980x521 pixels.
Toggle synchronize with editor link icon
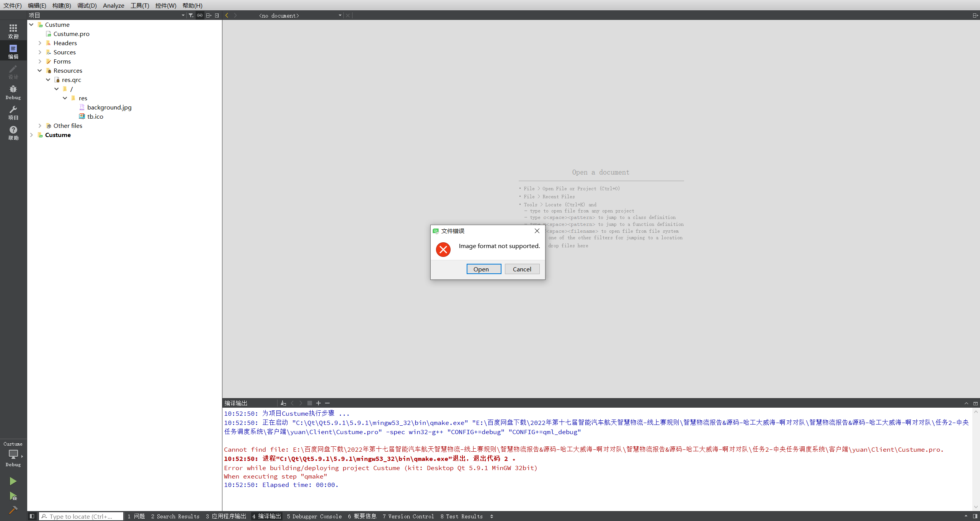tap(200, 15)
